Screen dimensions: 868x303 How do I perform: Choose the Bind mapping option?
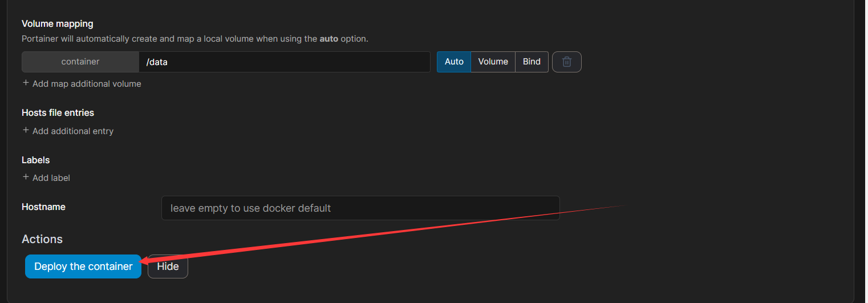pyautogui.click(x=532, y=62)
